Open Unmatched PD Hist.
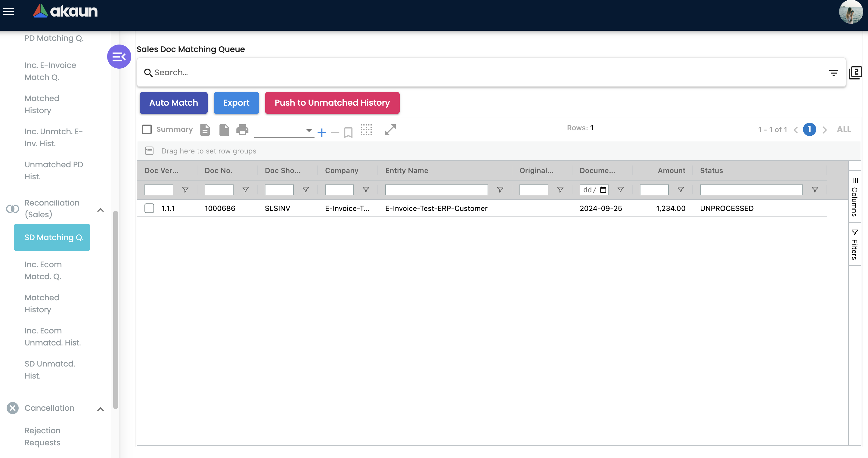This screenshot has height=458, width=868. pos(54,171)
